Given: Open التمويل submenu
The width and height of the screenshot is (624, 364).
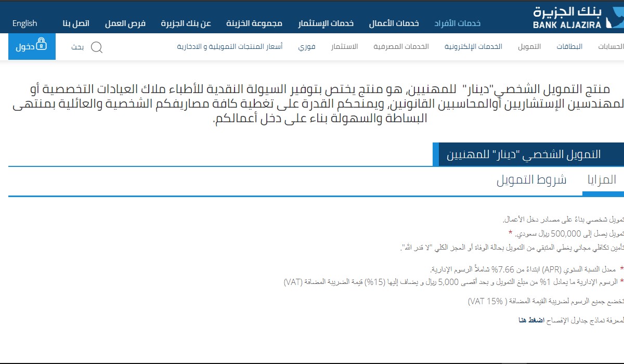Looking at the screenshot, I should tap(529, 47).
